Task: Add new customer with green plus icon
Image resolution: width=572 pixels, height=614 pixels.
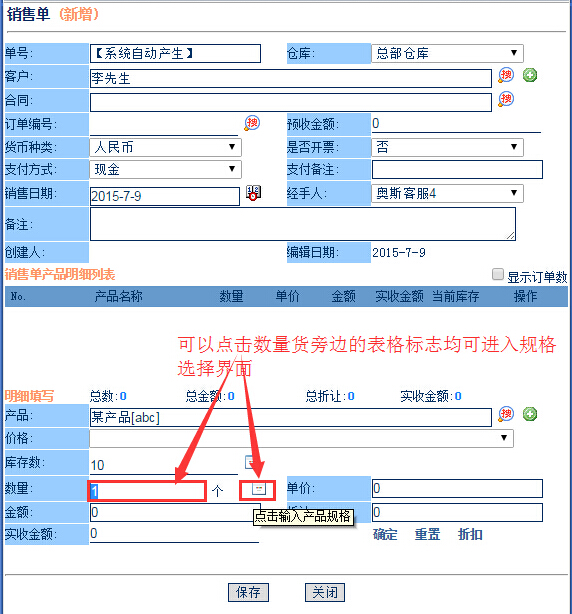Action: [x=530, y=75]
